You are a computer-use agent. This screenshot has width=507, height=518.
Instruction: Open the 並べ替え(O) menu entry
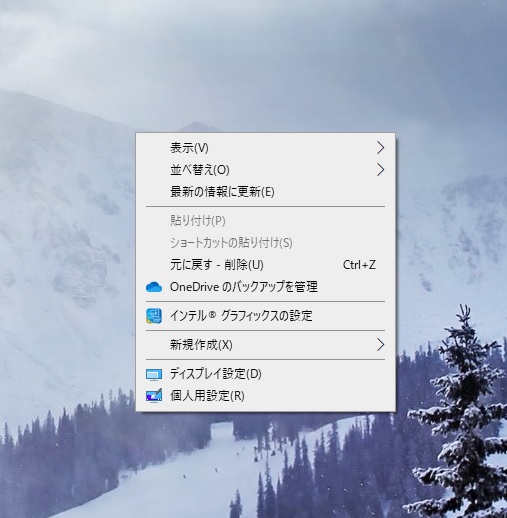266,170
